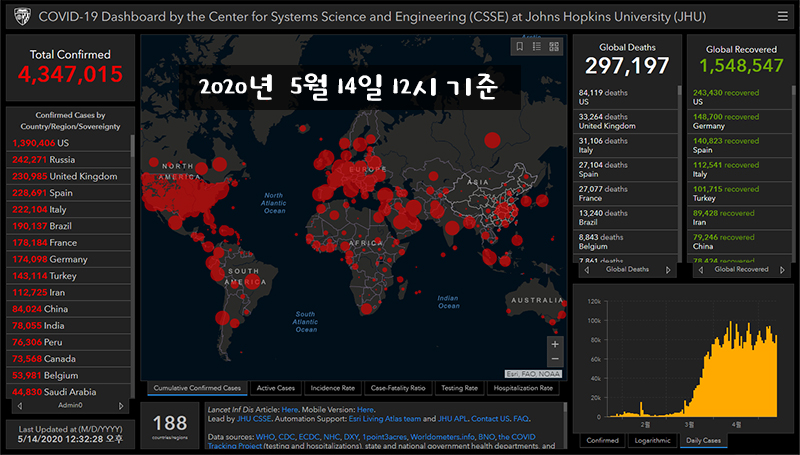Select the 230,985 United Kingdom row
This screenshot has width=800, height=455.
click(68, 176)
